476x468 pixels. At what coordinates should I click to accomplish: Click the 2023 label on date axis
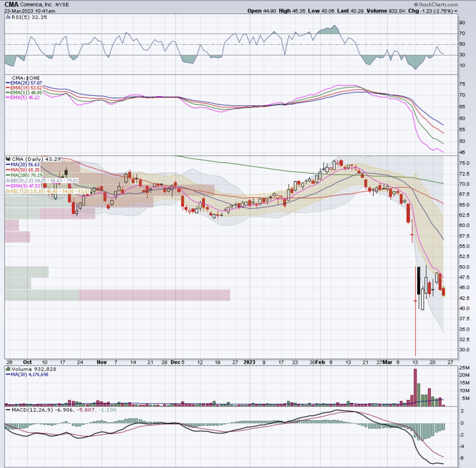pyautogui.click(x=249, y=362)
